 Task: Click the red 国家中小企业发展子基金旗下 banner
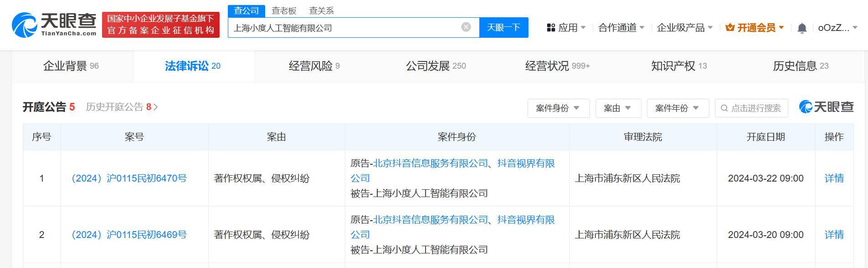tap(160, 25)
